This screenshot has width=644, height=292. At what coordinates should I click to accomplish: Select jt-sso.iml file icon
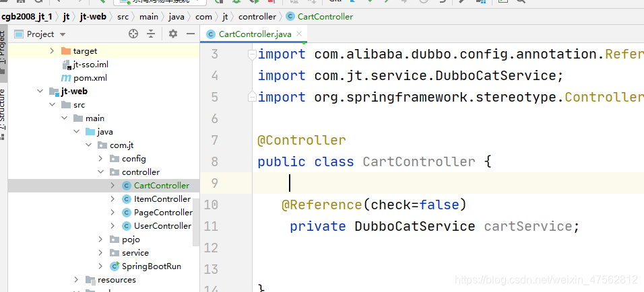[67, 65]
